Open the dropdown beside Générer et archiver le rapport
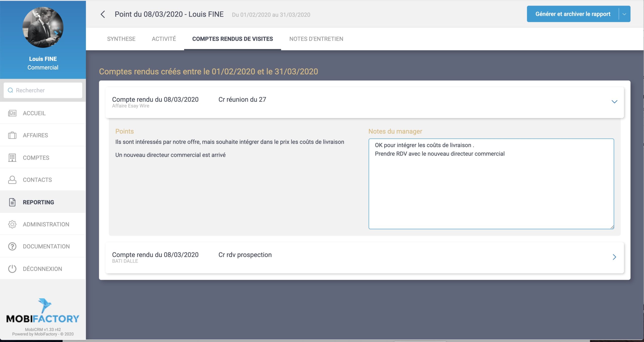Viewport: 644px width, 342px height. coord(624,14)
